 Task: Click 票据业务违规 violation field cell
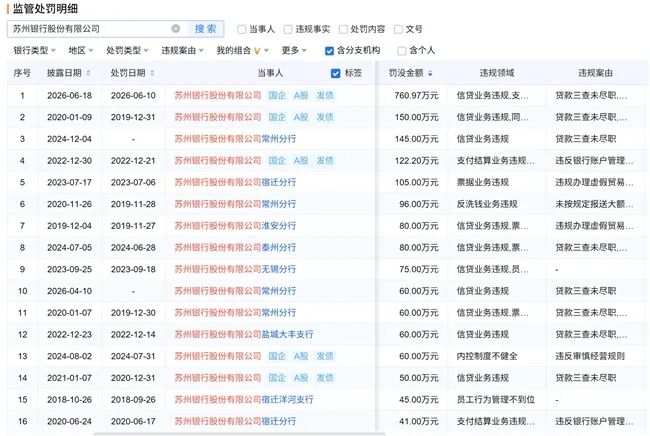coord(483,182)
